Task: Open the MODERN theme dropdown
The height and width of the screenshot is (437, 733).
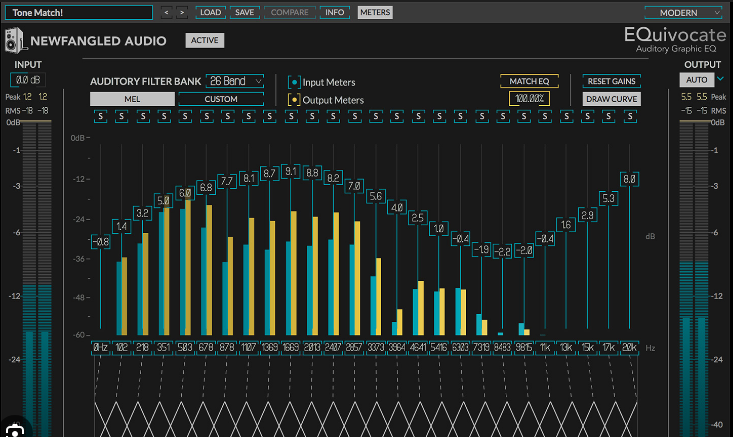Action: coord(683,13)
